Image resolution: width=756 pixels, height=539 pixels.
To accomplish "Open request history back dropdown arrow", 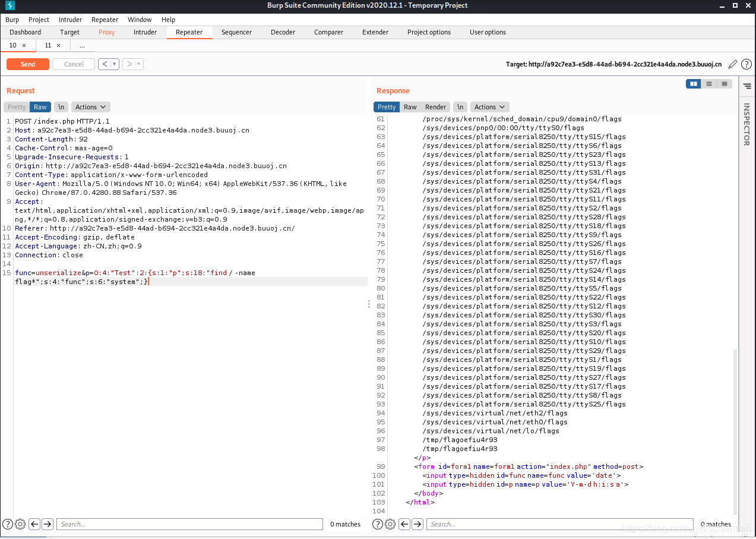I will pos(115,64).
